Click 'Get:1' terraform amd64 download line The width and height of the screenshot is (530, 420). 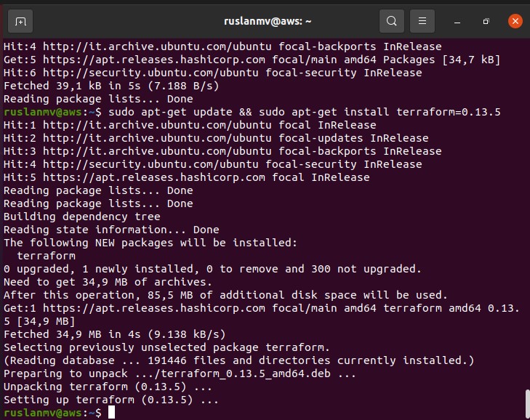tap(262, 308)
